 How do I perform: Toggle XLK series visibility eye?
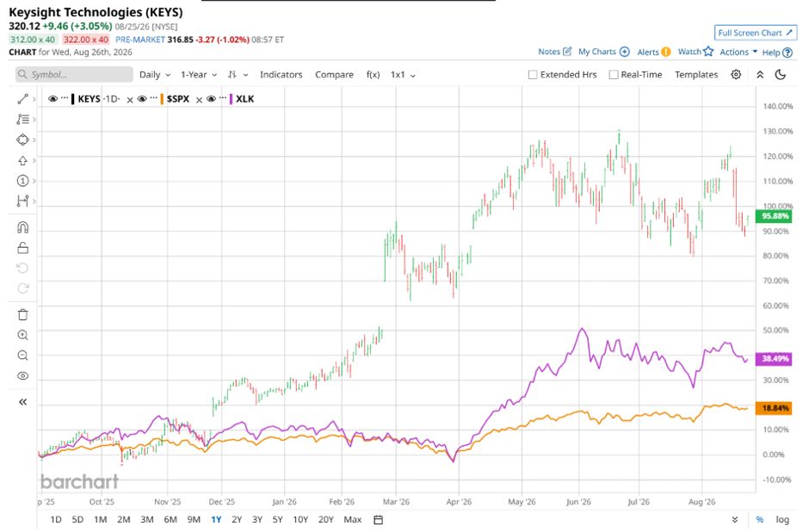211,98
